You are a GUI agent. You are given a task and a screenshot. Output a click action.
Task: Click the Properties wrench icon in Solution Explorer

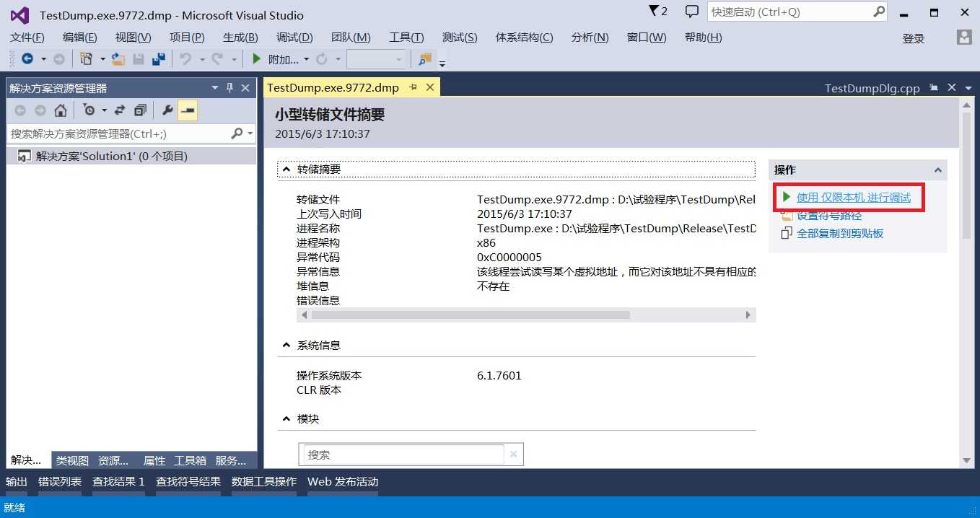click(x=167, y=110)
